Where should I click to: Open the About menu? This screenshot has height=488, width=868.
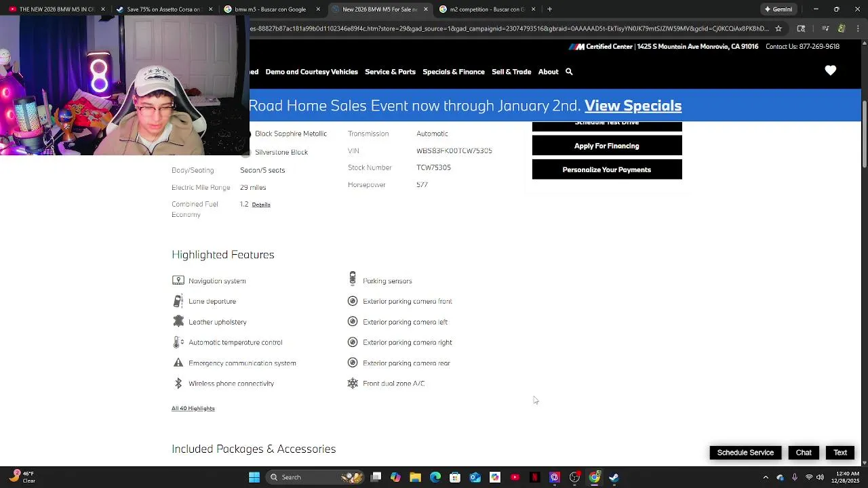[548, 72]
